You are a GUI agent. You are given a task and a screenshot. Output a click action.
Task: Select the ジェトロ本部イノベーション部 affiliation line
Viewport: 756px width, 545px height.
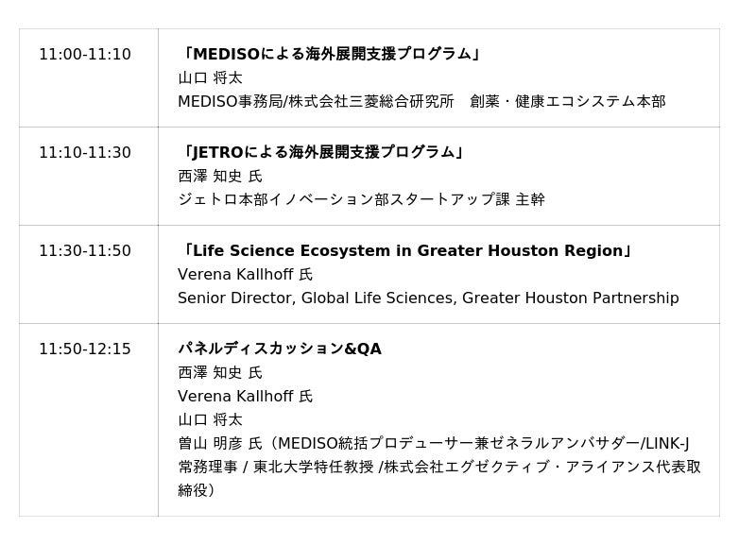(x=361, y=199)
